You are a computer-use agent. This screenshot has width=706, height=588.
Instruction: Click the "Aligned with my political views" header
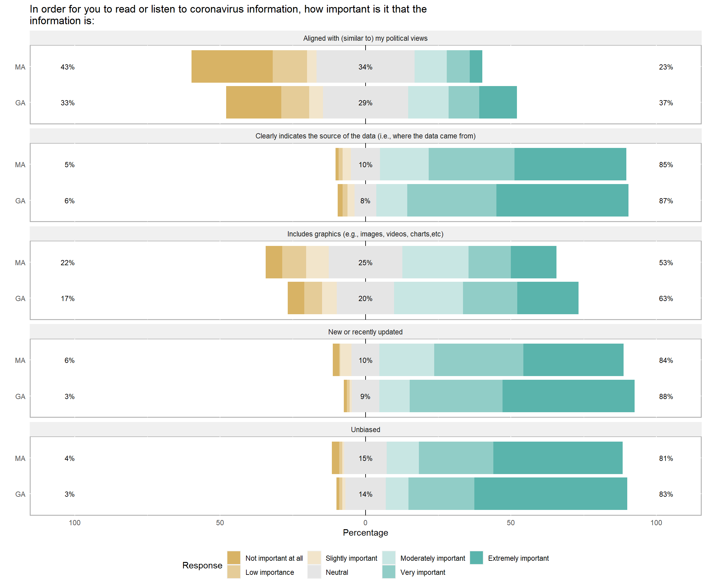366,38
